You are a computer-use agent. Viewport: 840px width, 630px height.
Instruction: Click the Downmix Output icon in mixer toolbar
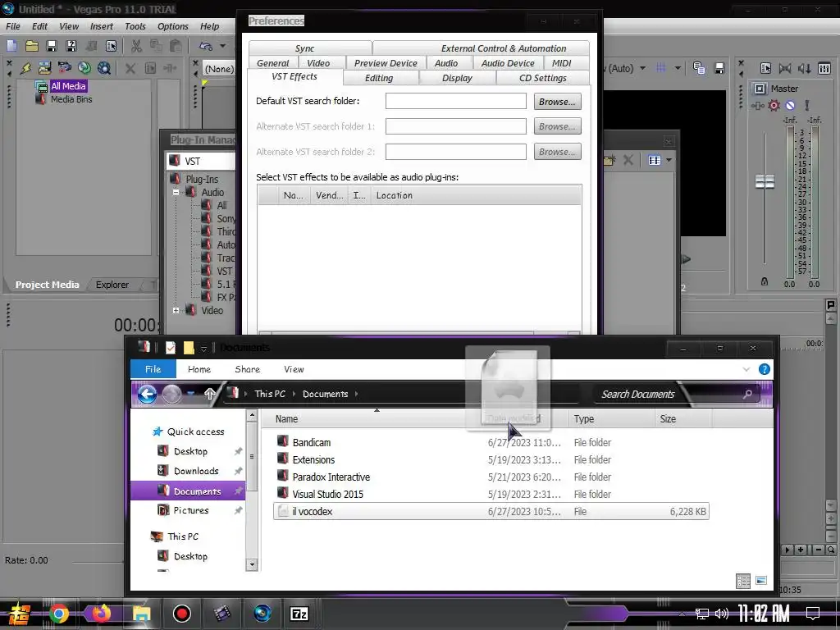pyautogui.click(x=785, y=68)
